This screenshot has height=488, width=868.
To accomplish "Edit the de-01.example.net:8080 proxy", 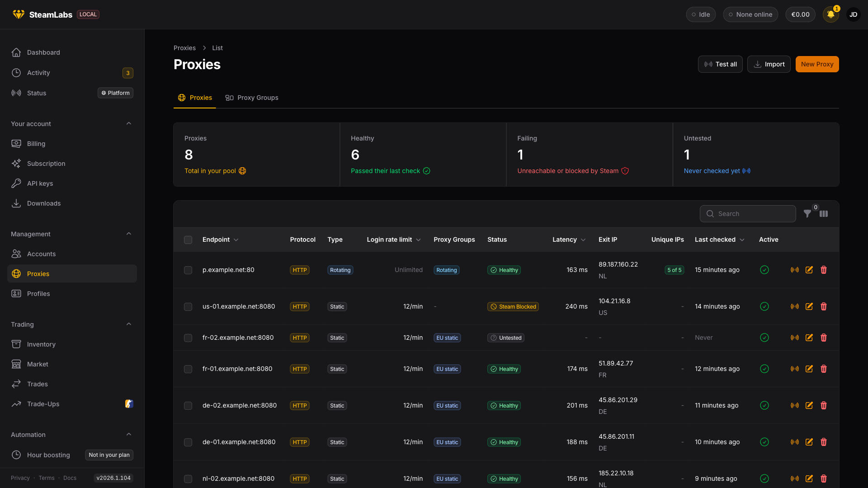I will tap(809, 442).
